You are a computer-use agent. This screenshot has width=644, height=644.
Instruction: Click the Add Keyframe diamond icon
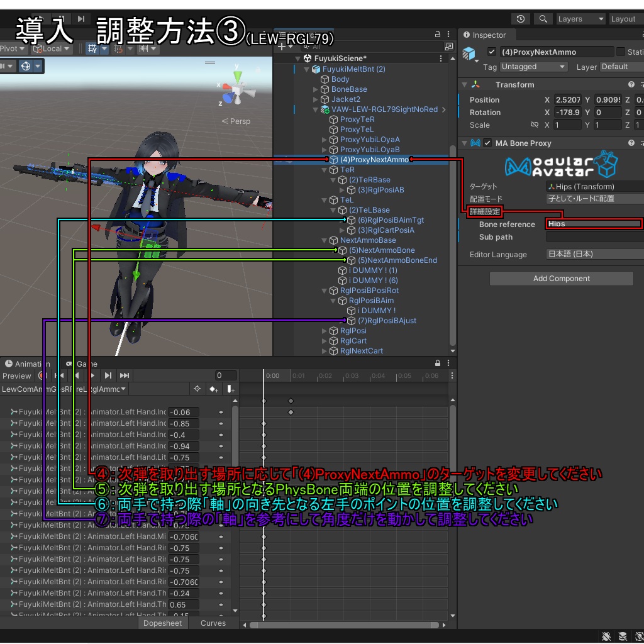[214, 389]
